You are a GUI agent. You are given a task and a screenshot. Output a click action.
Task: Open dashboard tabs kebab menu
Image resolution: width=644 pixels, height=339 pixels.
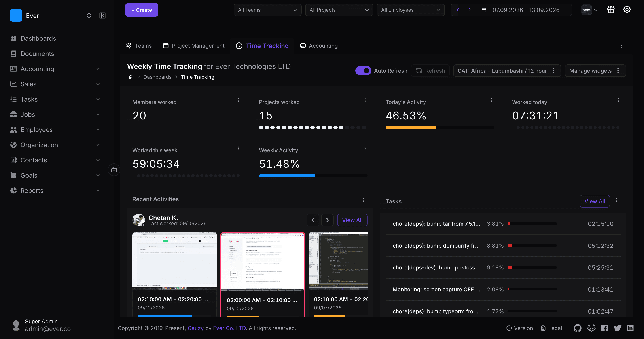click(621, 46)
